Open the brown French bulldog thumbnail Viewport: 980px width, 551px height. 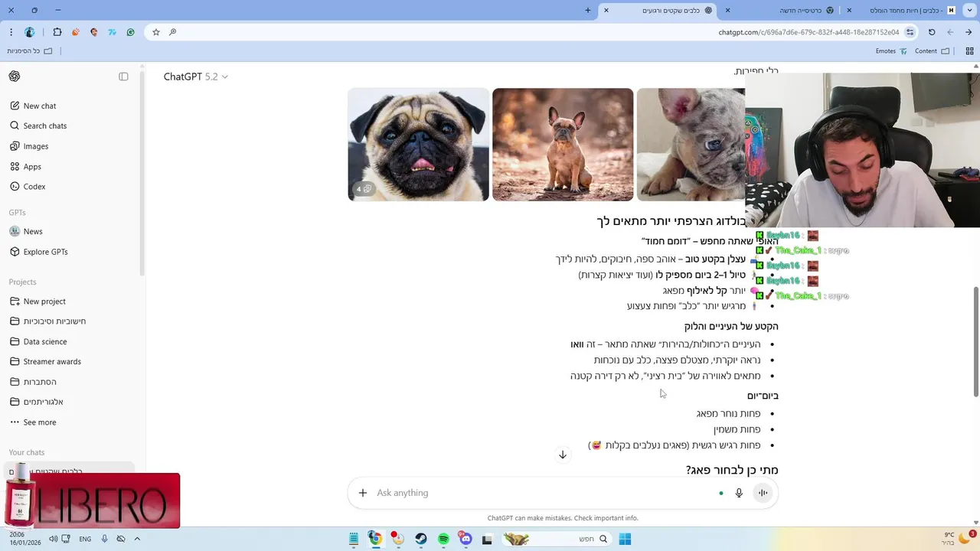[563, 145]
